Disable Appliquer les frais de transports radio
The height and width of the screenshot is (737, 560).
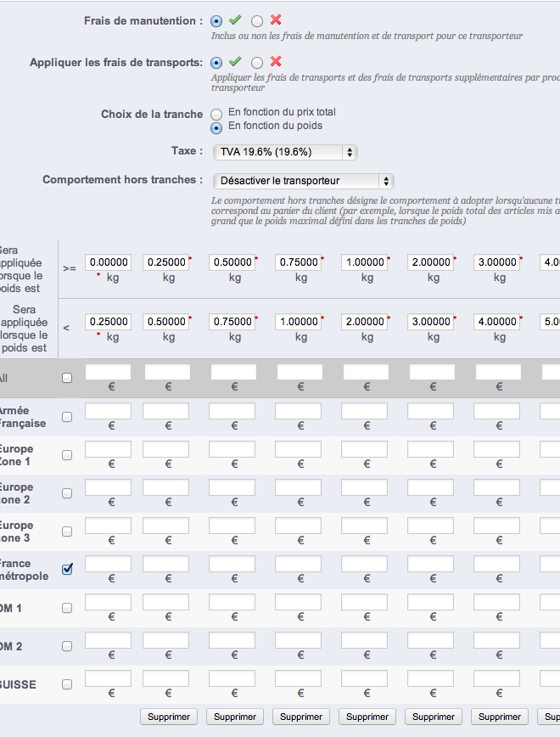click(257, 63)
